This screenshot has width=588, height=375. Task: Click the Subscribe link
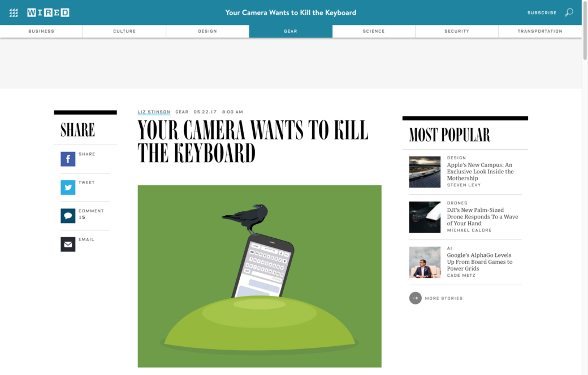(542, 12)
